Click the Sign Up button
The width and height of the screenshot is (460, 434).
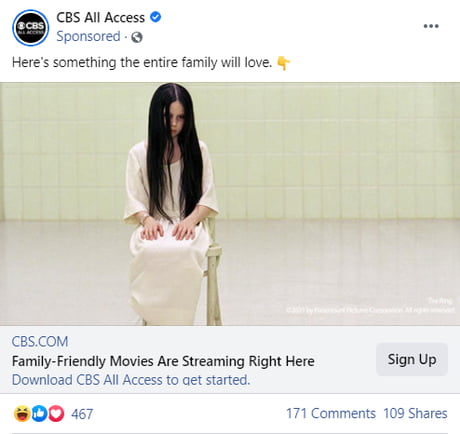(412, 359)
